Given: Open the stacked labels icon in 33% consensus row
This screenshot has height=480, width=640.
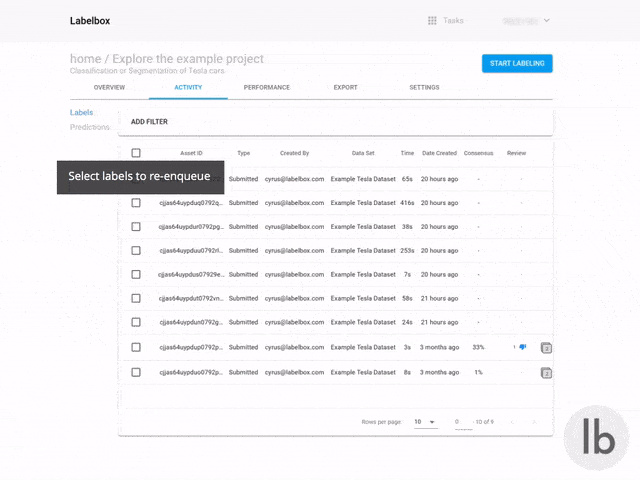Looking at the screenshot, I should [546, 348].
